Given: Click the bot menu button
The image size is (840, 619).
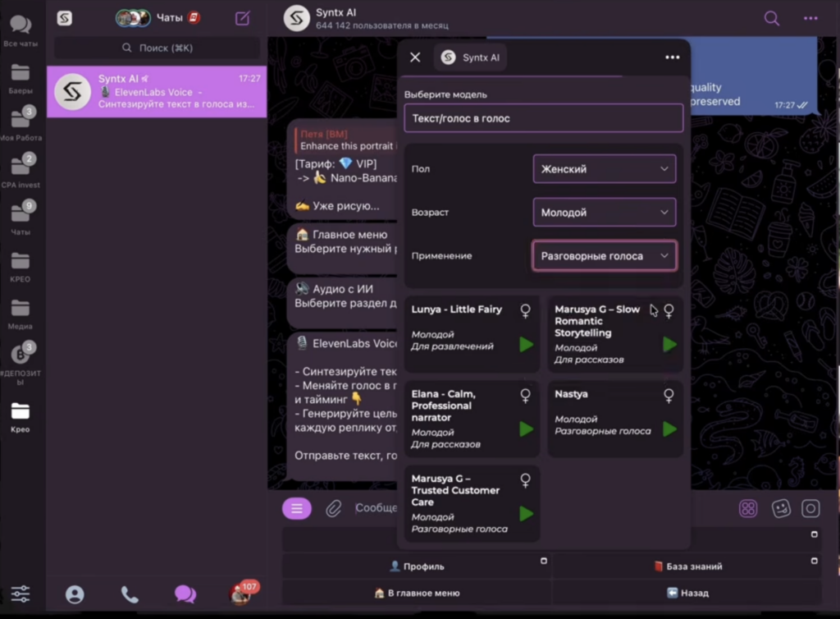Looking at the screenshot, I should 297,509.
